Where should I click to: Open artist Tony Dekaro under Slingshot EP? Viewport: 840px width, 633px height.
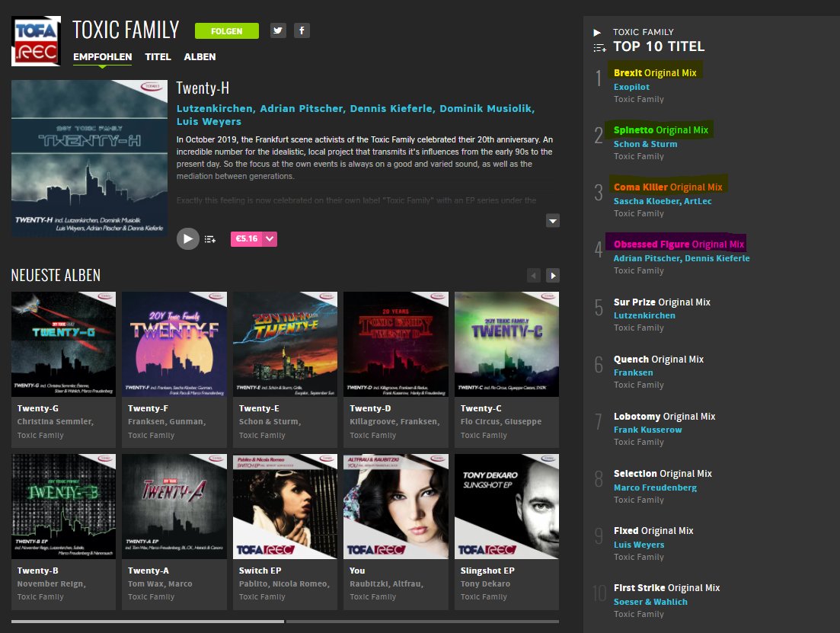click(x=485, y=583)
